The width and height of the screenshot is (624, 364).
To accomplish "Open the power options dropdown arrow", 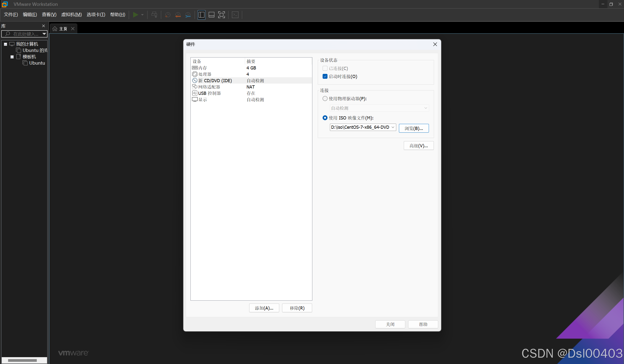I will pyautogui.click(x=142, y=15).
